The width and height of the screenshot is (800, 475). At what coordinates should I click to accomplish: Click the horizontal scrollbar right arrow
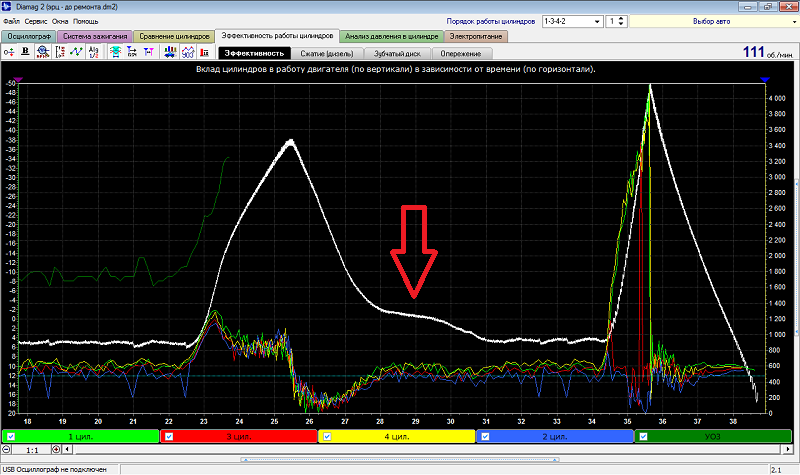click(788, 449)
